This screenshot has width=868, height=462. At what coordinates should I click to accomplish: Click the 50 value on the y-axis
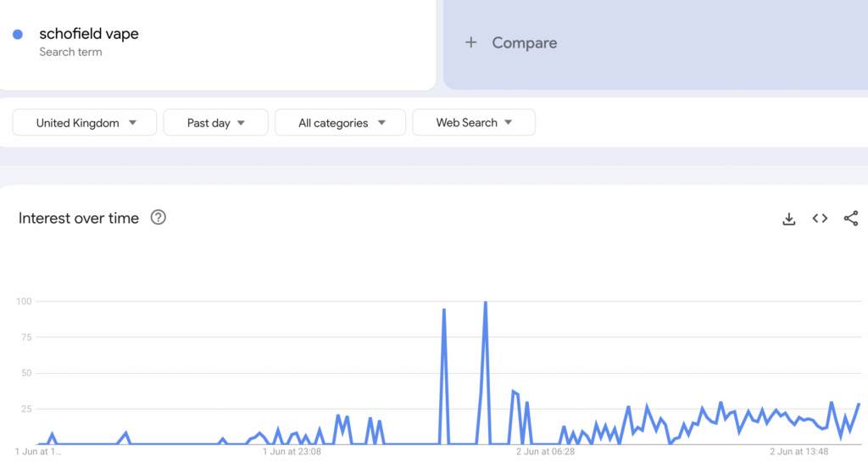26,373
